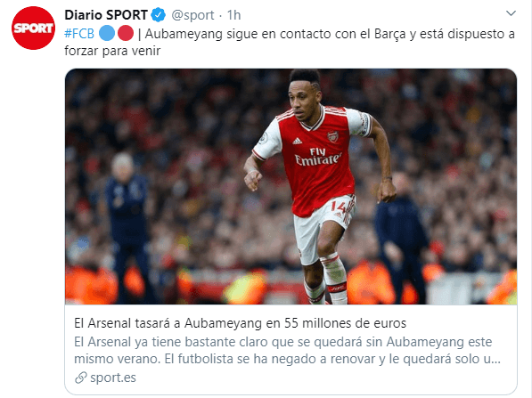Open the sport.es domain link
Viewport: 532px width, 398px height.
coord(113,378)
